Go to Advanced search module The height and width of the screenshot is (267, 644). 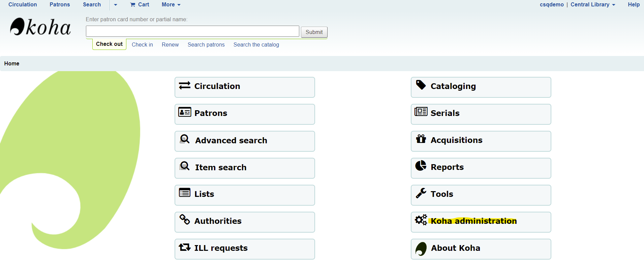click(x=231, y=141)
